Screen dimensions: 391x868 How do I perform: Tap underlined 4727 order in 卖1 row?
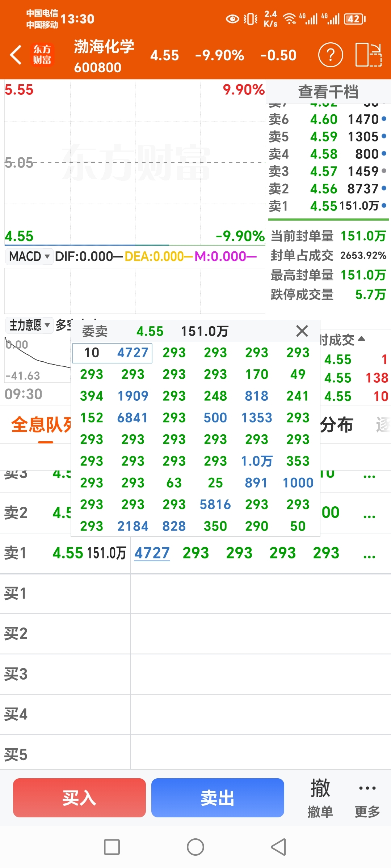tap(152, 553)
